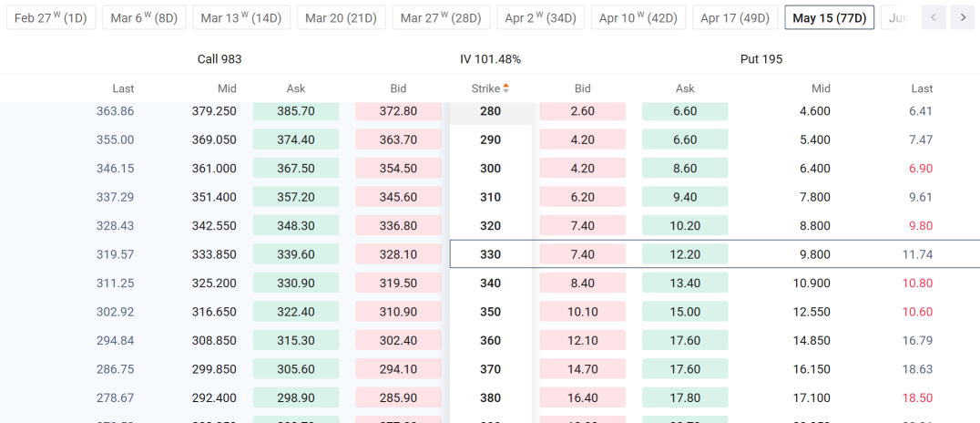
Task: Click call last price 302.92
Action: 115,312
